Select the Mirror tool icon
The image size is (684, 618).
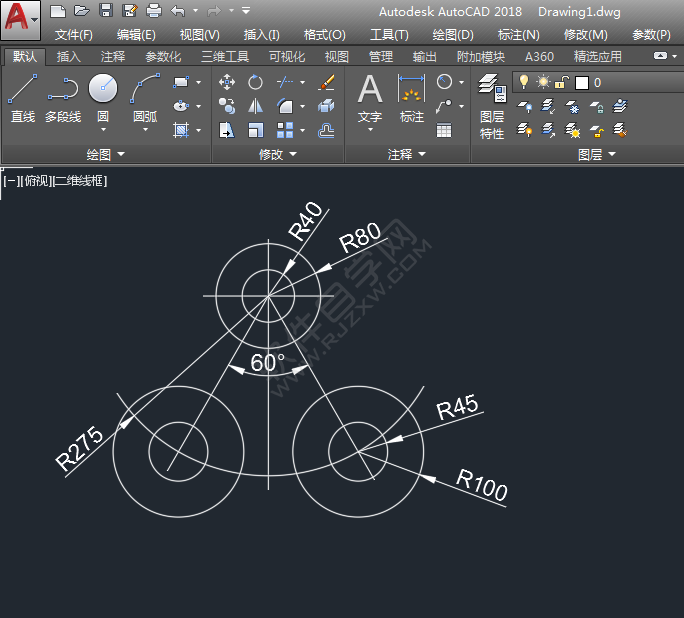(x=256, y=106)
